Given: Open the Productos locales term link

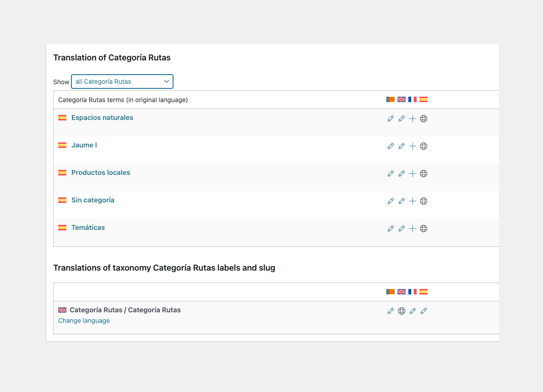Looking at the screenshot, I should [x=101, y=173].
